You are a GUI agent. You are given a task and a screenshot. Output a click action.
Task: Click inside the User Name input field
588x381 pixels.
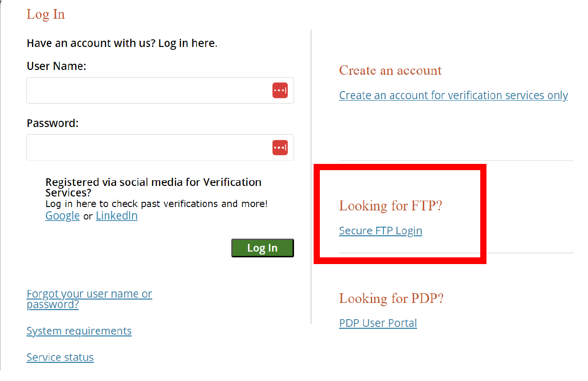(144, 90)
